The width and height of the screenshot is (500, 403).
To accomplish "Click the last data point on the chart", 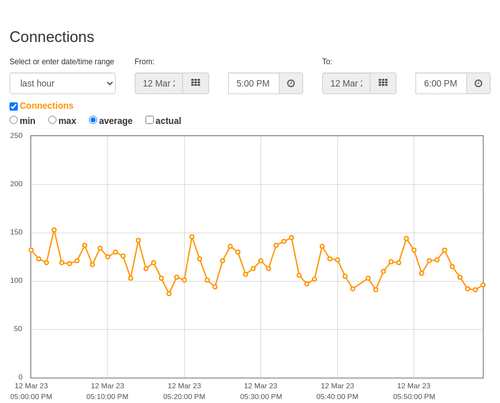I will [483, 285].
